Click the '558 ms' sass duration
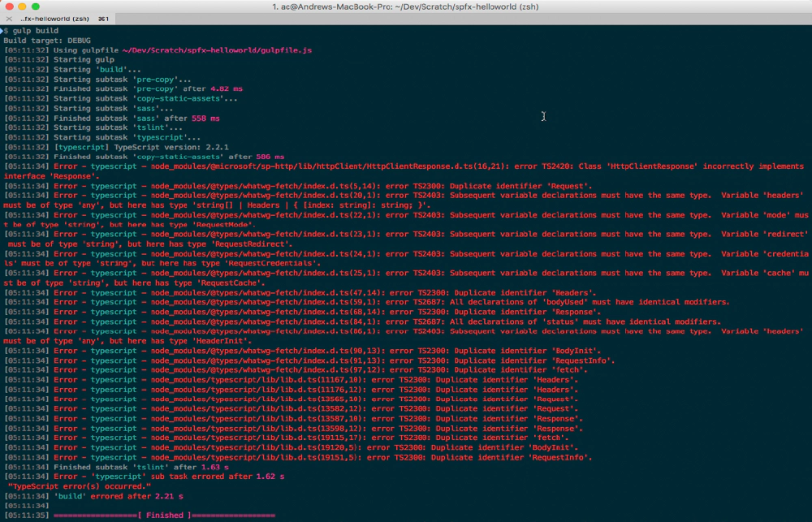This screenshot has width=812, height=522. pyautogui.click(x=205, y=118)
